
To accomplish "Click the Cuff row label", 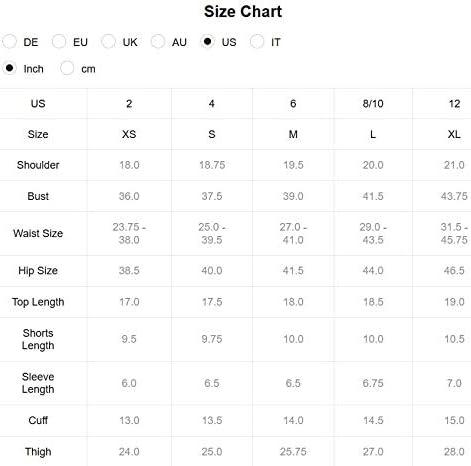I will [38, 420].
